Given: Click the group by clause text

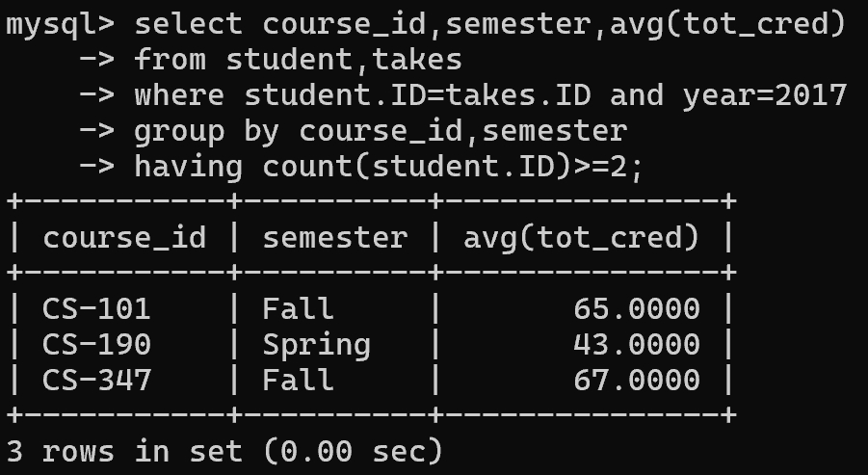Looking at the screenshot, I should pos(381,130).
